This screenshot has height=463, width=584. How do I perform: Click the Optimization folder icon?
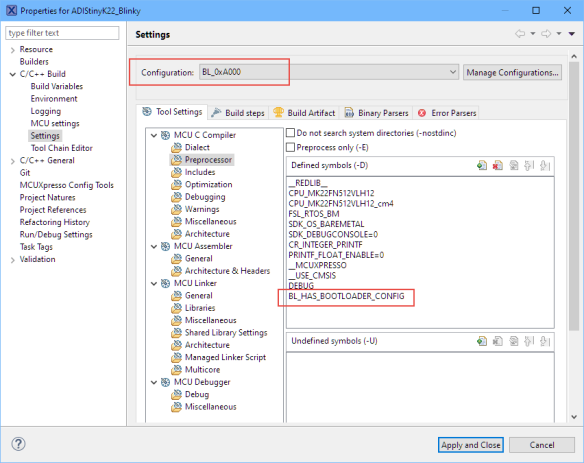176,185
